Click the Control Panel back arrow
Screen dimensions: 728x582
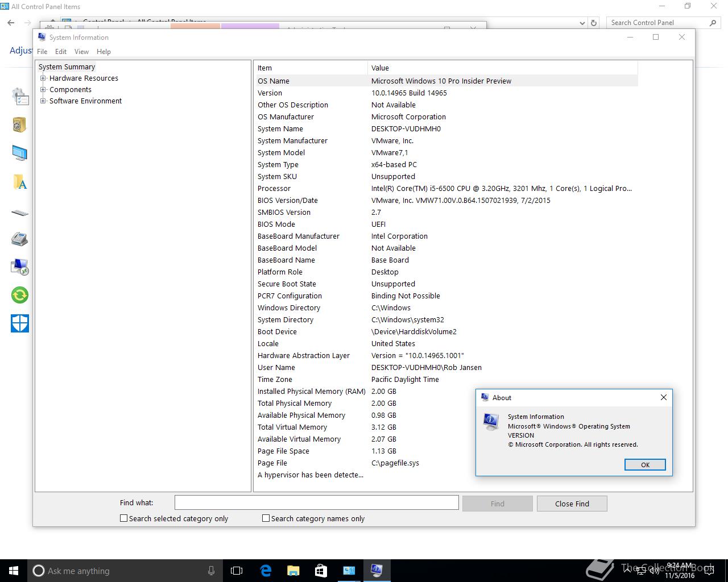pos(11,23)
